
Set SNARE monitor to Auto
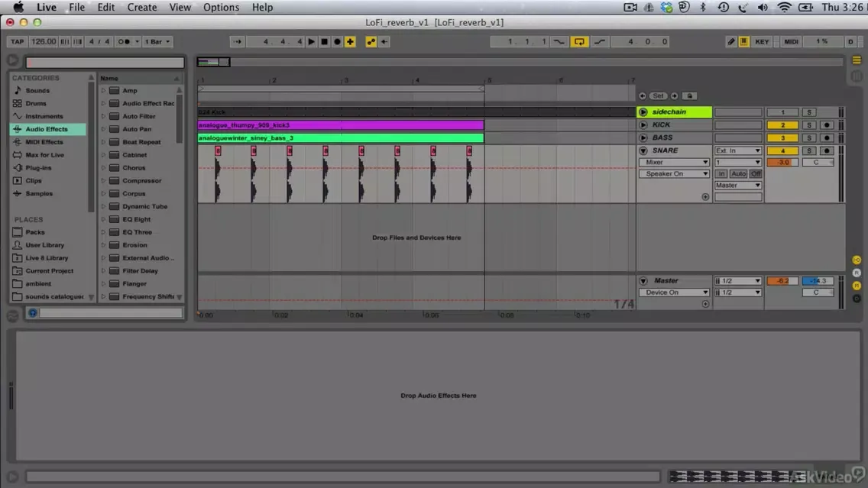click(x=738, y=173)
